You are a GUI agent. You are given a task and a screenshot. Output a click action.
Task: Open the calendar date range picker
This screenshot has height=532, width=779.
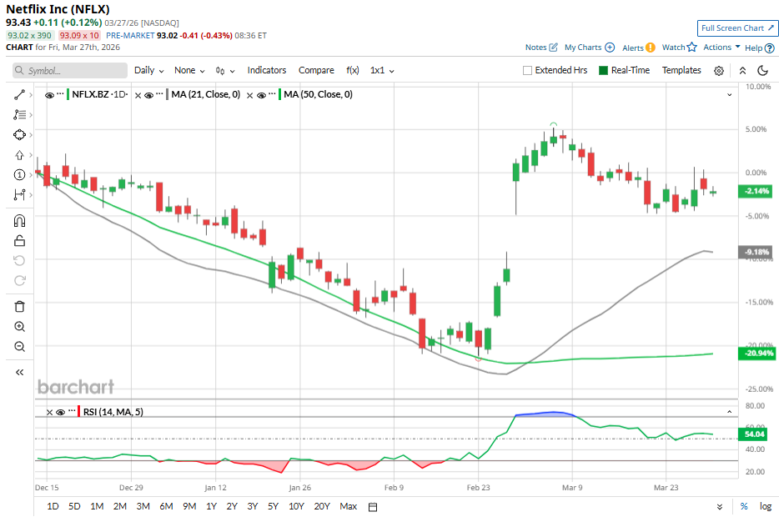373,507
